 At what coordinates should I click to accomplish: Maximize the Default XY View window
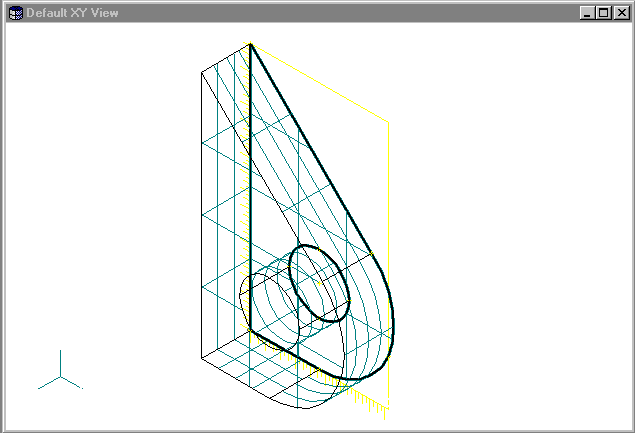coord(603,13)
